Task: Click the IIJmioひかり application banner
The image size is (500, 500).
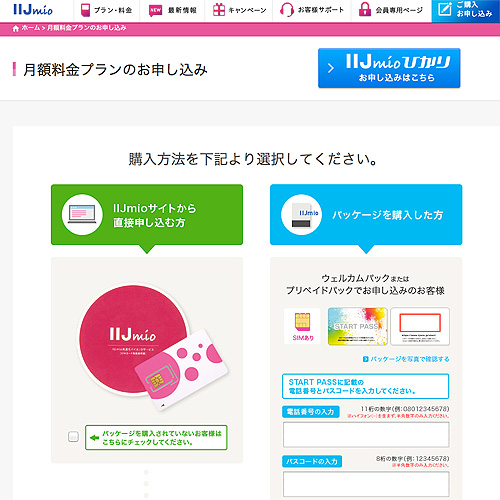Action: tap(389, 68)
